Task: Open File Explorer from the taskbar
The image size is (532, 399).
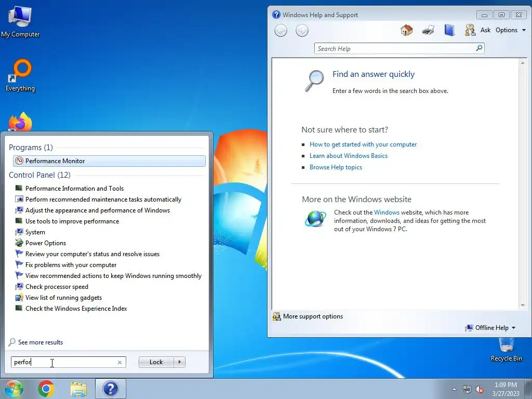Action: pos(78,389)
